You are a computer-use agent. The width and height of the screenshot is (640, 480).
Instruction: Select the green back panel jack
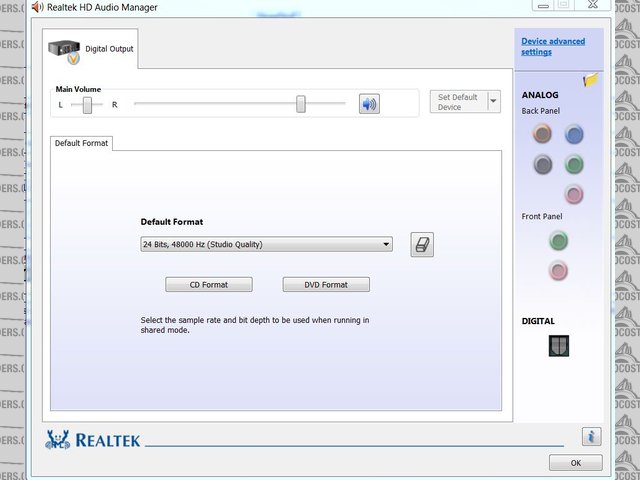(574, 164)
